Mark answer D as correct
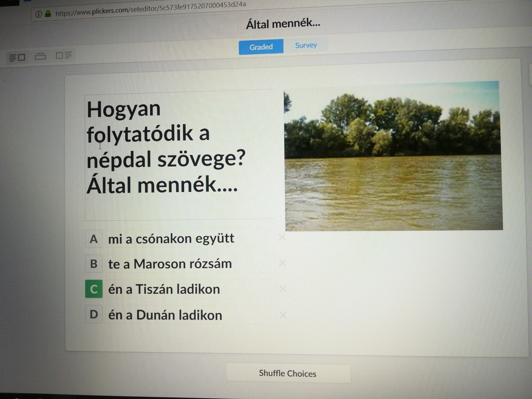Screen dimensions: 532x399 coord(94,315)
